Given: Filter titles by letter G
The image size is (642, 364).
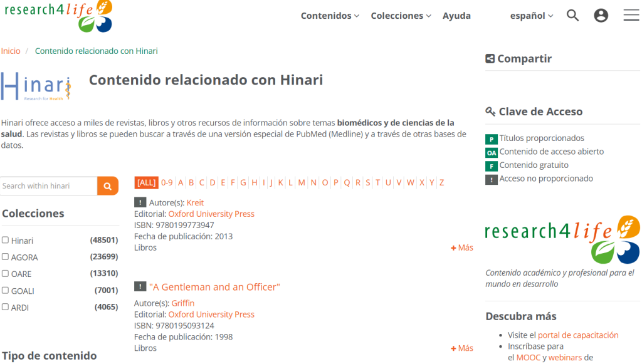Looking at the screenshot, I should [243, 182].
